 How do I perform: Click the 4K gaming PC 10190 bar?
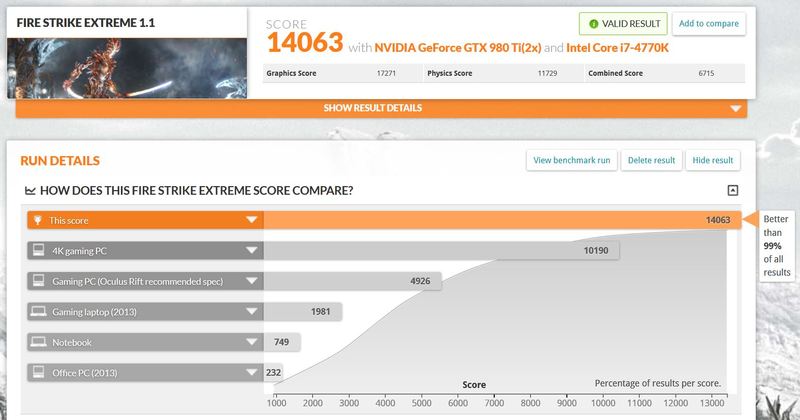pos(441,251)
